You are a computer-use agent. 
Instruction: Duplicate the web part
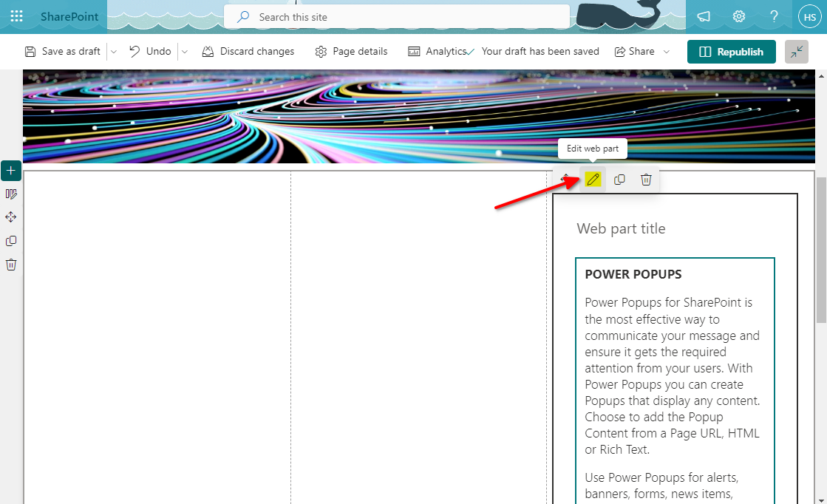point(620,180)
